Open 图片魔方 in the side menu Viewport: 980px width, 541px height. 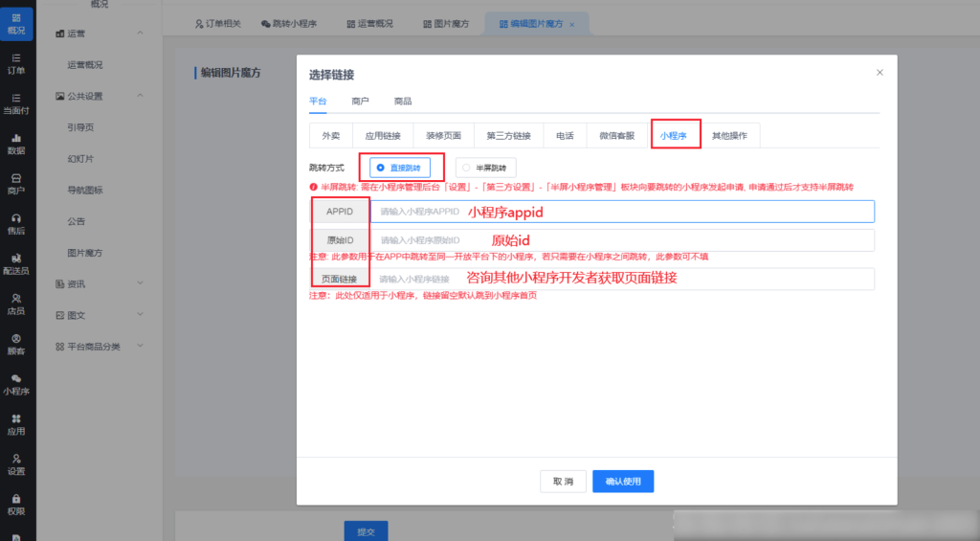click(x=85, y=253)
